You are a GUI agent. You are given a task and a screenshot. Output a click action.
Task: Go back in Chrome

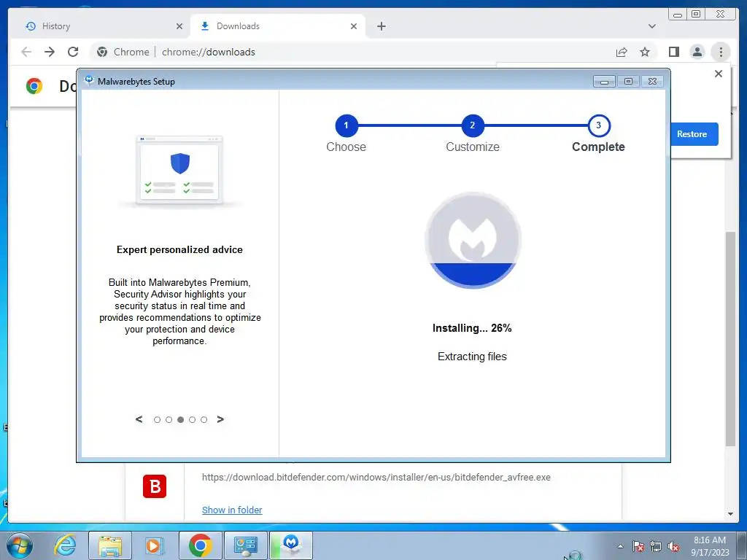pos(26,52)
